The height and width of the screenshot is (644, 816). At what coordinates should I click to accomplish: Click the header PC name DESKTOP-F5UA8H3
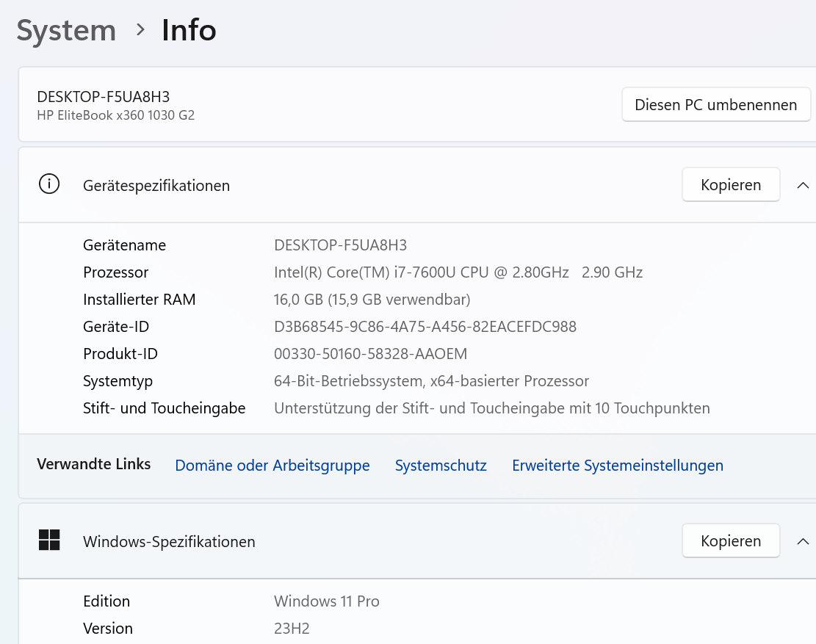point(103,97)
